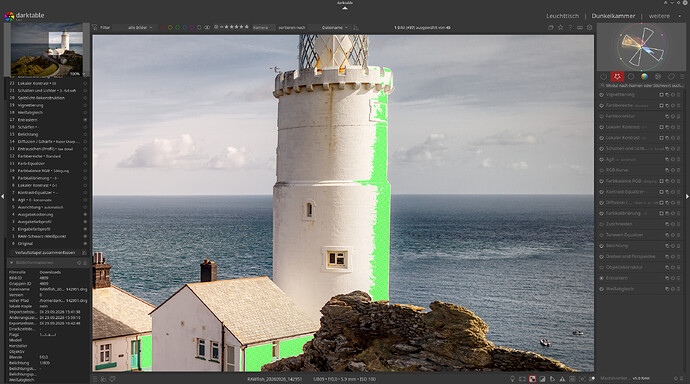Viewport: 690px width, 384px height.
Task: Collapse the top panel arrow
Action: click(345, 8)
